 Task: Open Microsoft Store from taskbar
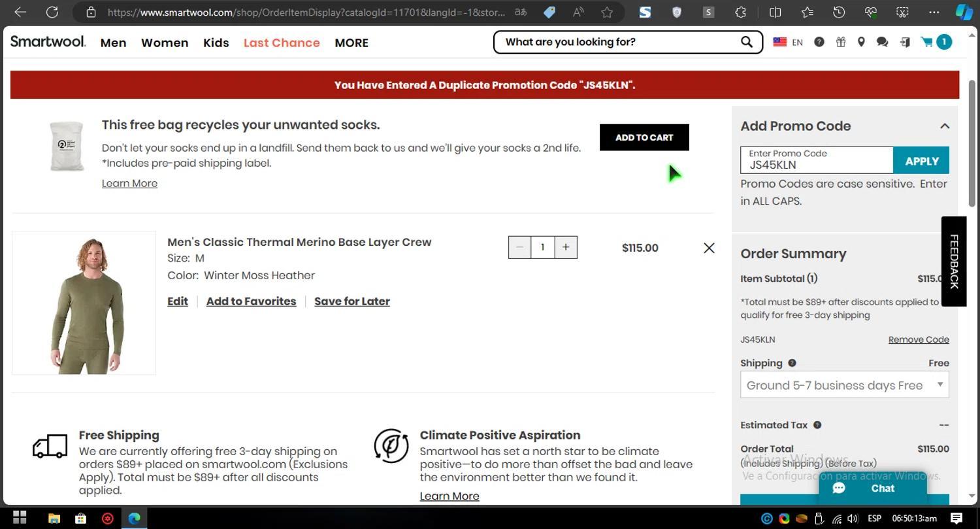pos(80,519)
